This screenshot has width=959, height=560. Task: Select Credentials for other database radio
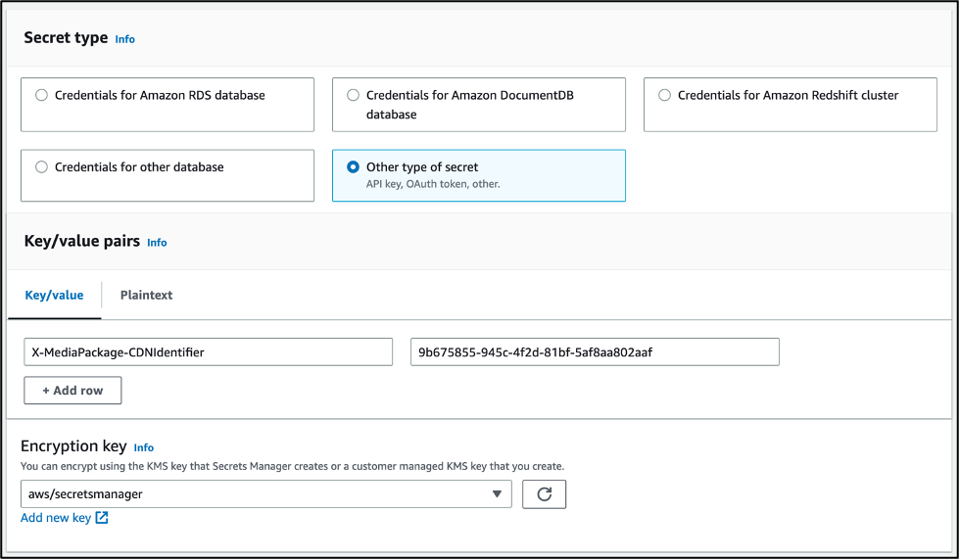pyautogui.click(x=41, y=167)
